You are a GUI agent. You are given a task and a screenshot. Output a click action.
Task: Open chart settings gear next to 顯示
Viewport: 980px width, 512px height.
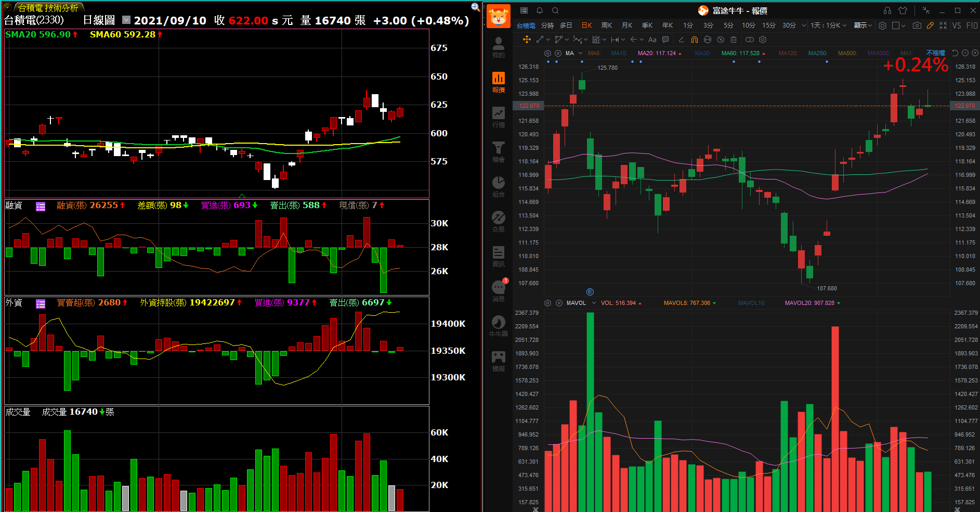pos(883,25)
